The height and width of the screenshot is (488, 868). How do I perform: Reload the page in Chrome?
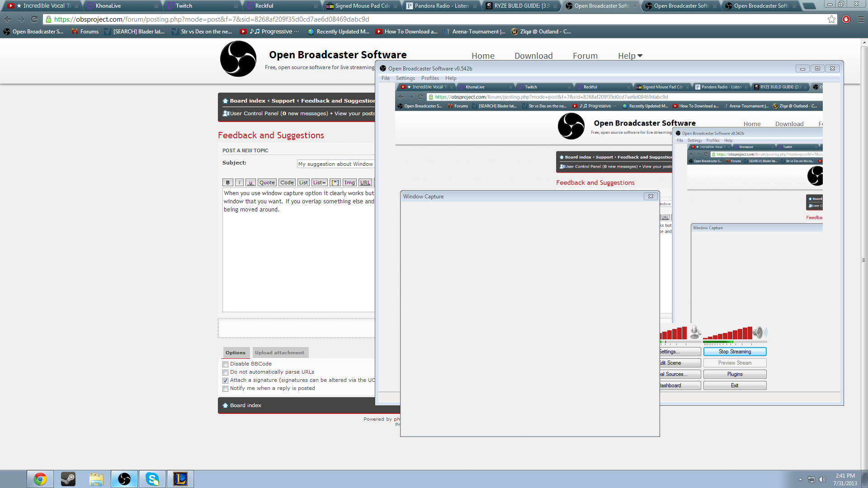pyautogui.click(x=34, y=19)
